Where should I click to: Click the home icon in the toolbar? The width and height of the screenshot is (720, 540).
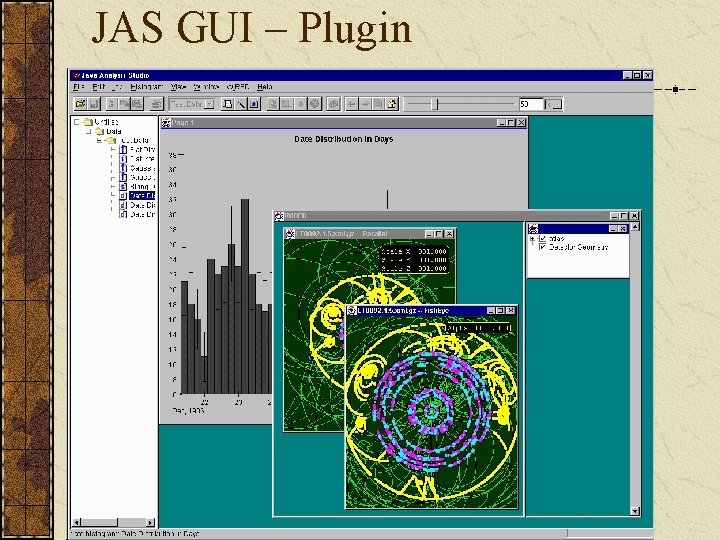392,104
